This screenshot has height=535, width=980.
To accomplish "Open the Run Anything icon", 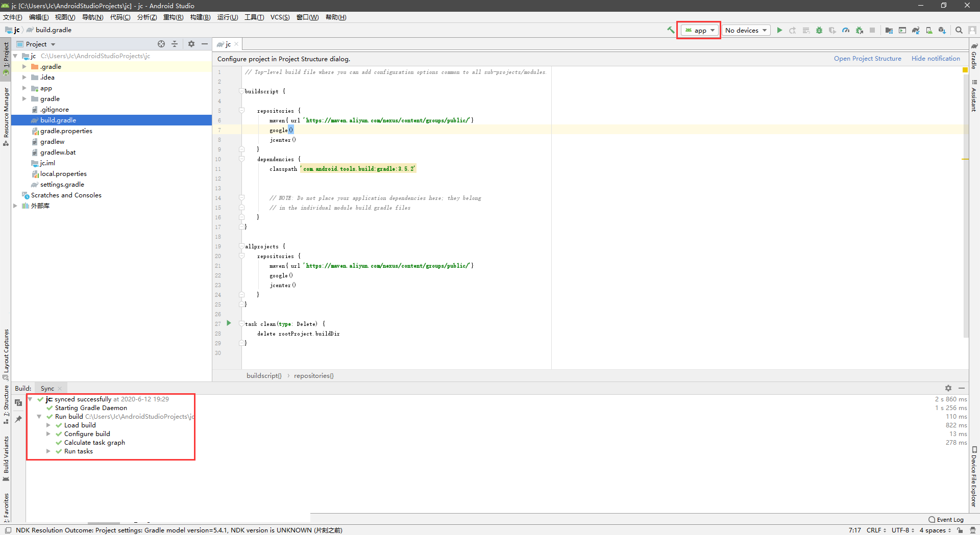I will pos(902,30).
